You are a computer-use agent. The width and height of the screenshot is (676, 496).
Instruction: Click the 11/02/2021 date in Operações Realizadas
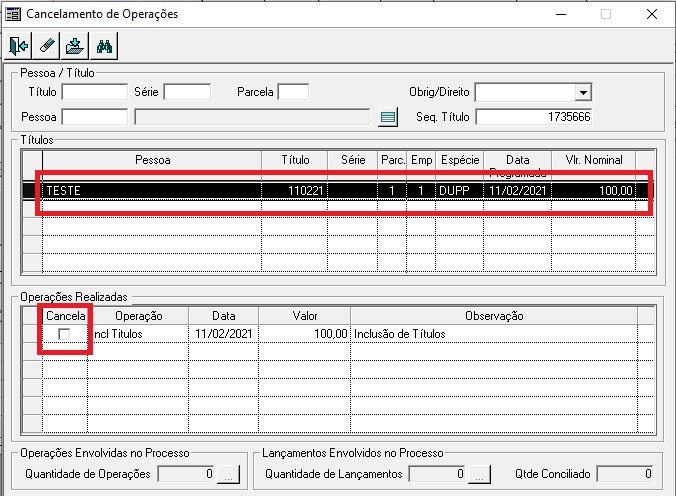click(223, 334)
